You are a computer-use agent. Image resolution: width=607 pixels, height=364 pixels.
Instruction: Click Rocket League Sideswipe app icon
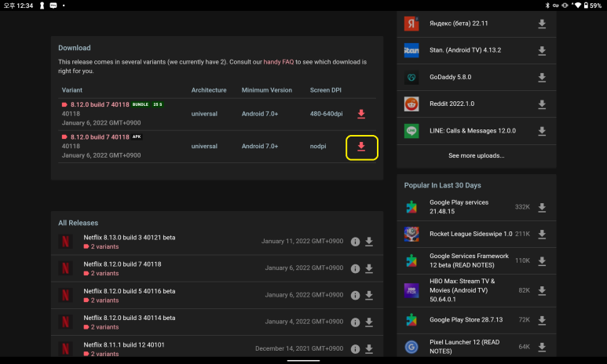click(x=411, y=234)
